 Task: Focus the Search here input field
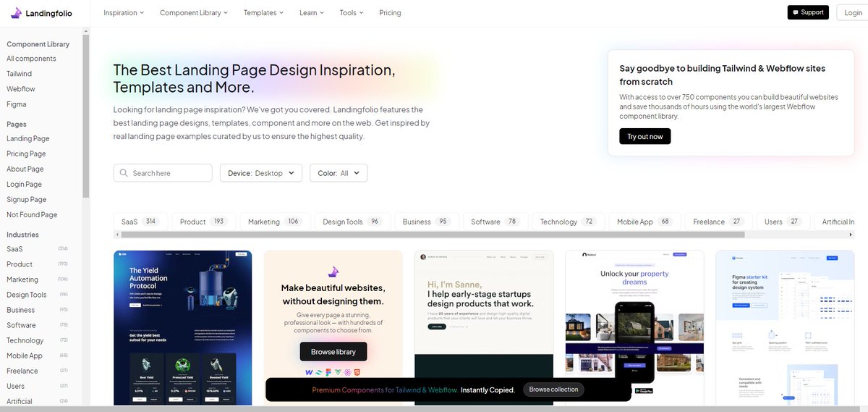click(163, 173)
